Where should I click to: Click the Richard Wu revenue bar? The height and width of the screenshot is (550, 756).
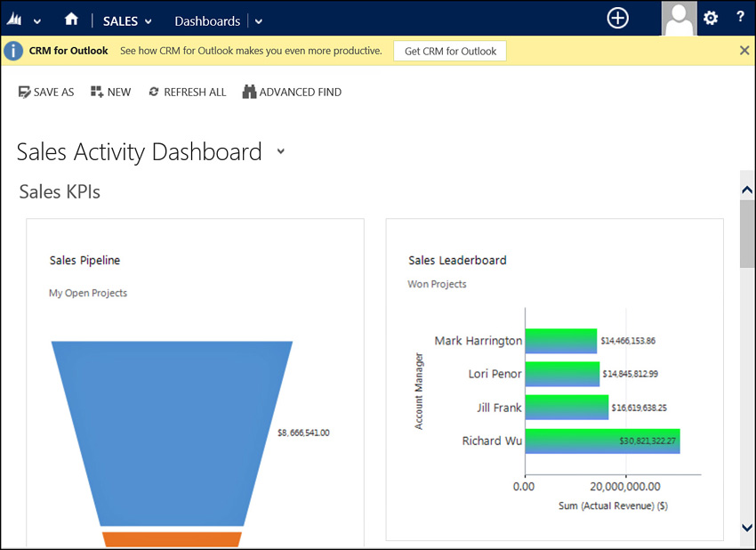click(x=603, y=441)
